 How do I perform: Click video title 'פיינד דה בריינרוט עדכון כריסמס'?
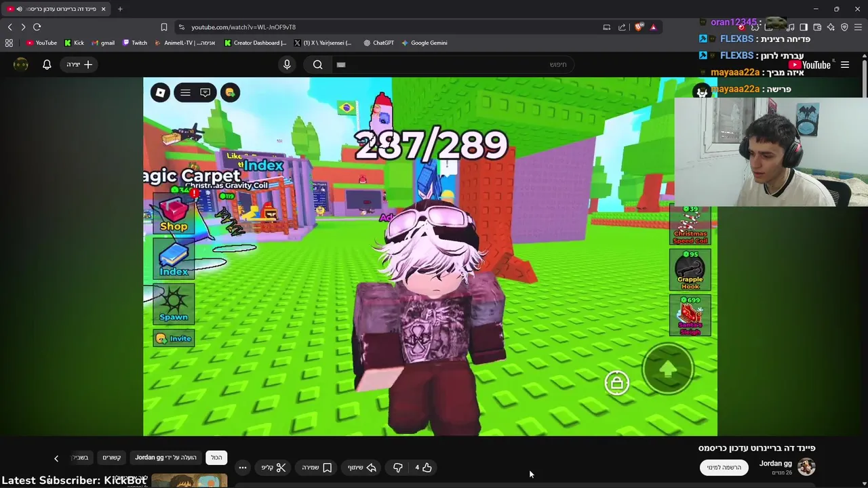tap(757, 448)
